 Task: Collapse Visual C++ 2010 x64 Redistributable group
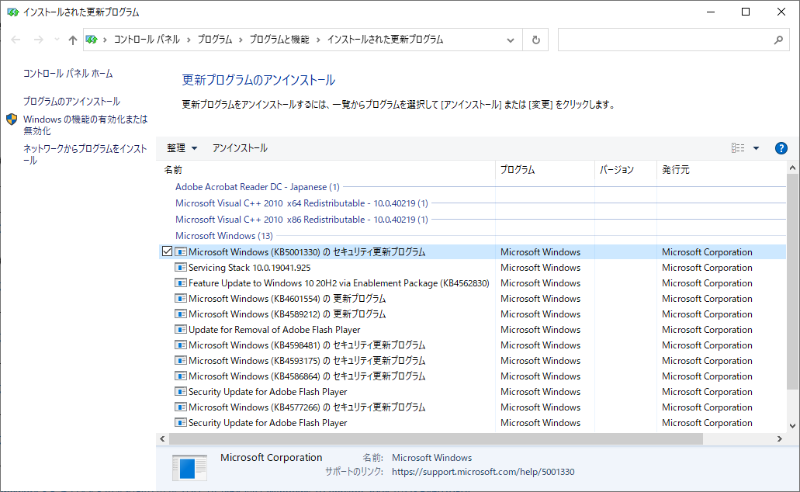(302, 203)
